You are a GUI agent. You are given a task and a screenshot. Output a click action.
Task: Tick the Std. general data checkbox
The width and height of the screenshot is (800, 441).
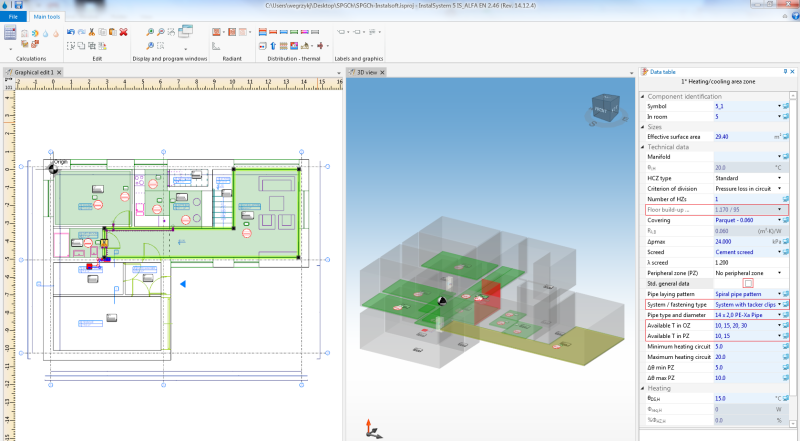748,283
